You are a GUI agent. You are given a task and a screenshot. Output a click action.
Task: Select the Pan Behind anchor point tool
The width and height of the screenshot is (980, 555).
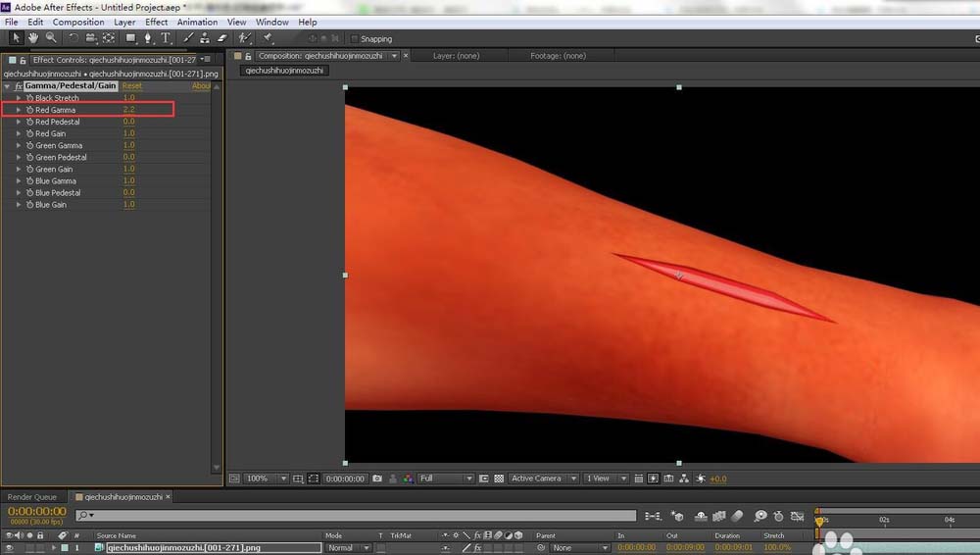[109, 38]
